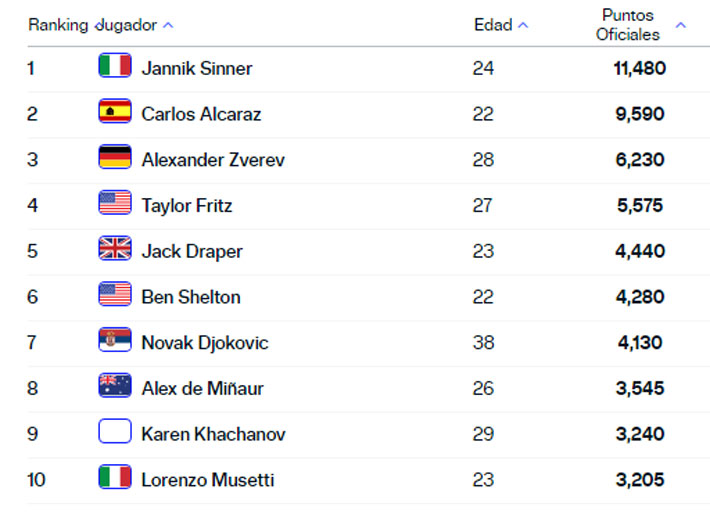Click the German flag beside Alexander Zverev
This screenshot has width=710, height=521.
point(115,159)
